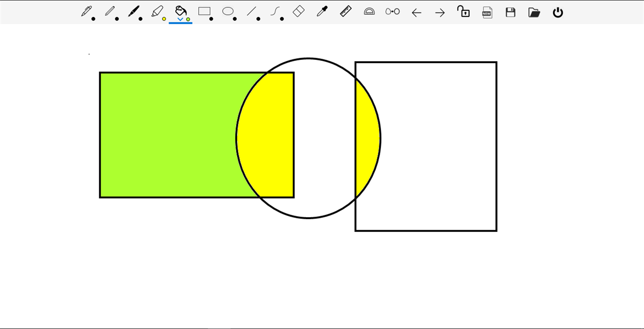Choose the rectangle shape tool
The image size is (644, 329).
pyautogui.click(x=204, y=11)
